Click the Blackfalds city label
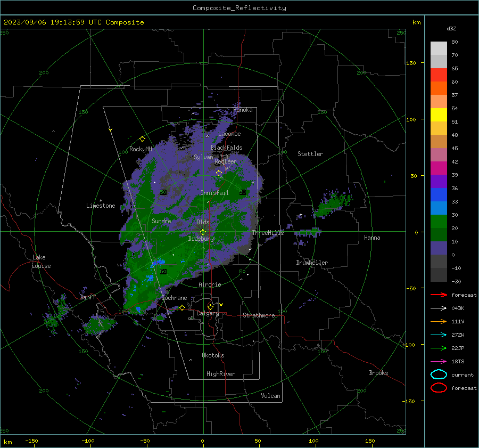The image size is (479, 448). coord(226,148)
